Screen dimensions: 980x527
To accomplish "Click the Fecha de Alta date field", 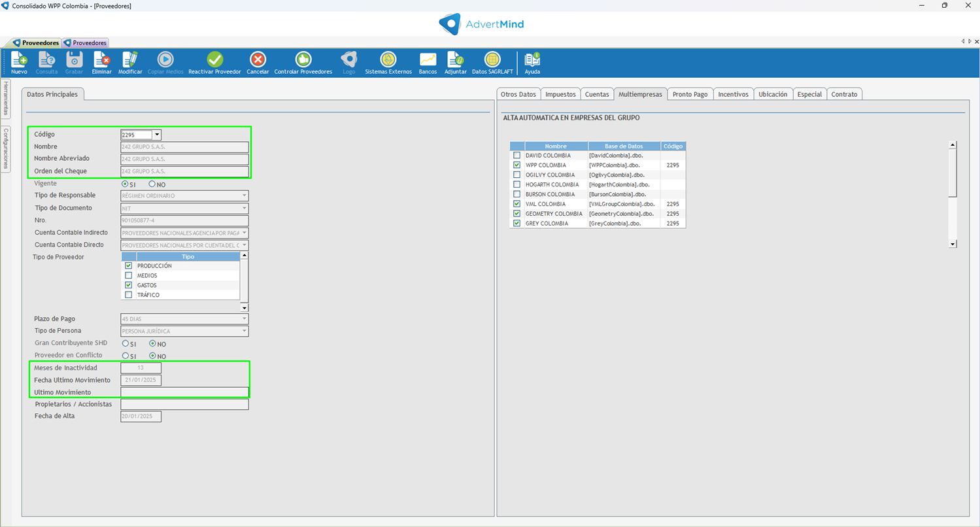I will 141,416.
